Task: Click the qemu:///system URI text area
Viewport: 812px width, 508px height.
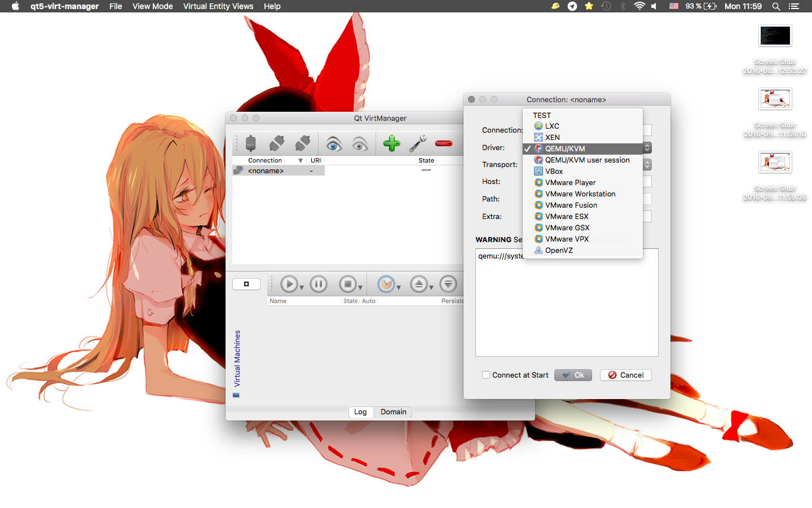Action: click(x=567, y=303)
